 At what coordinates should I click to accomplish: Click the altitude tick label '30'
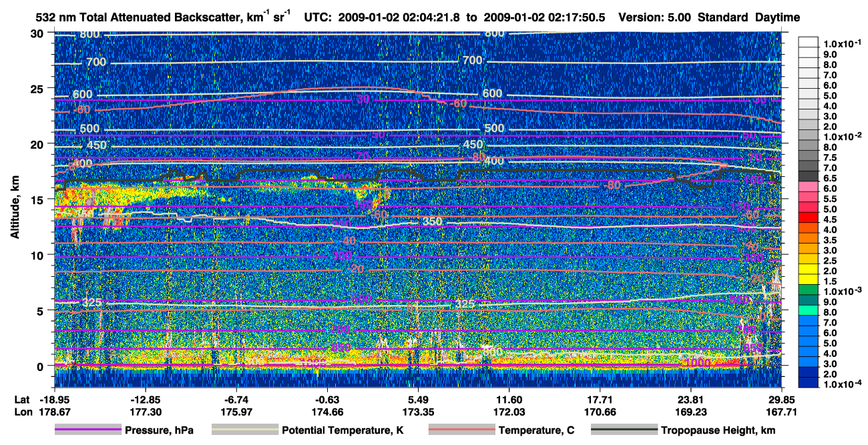point(39,33)
